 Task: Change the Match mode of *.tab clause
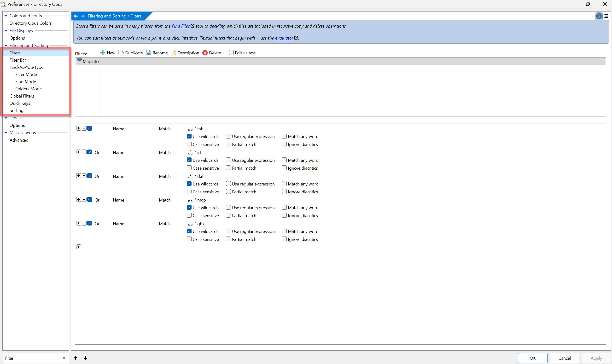pos(165,129)
